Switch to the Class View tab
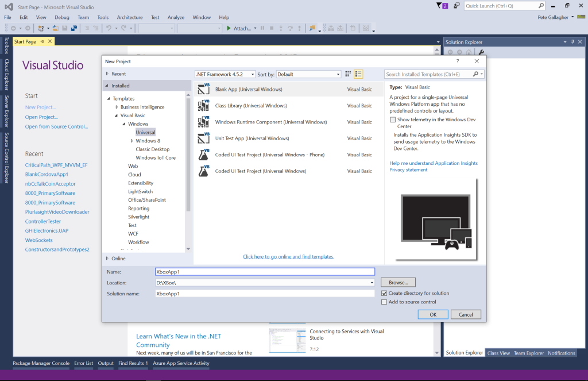 (498, 353)
